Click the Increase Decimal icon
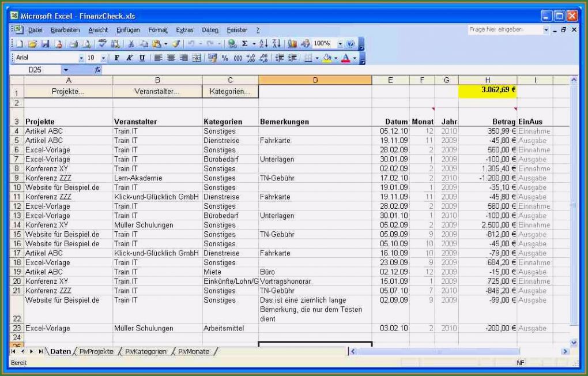This screenshot has width=588, height=376. (x=250, y=58)
